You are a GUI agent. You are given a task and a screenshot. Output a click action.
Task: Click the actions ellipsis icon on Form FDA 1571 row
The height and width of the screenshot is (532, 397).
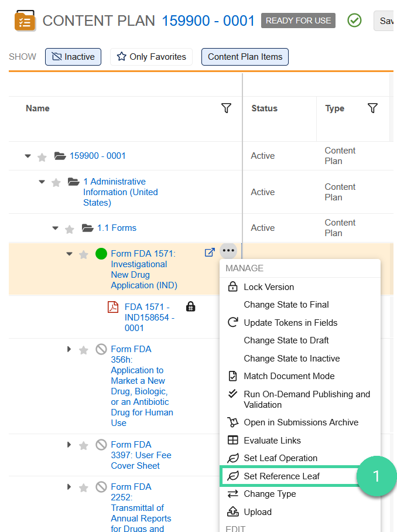(228, 250)
